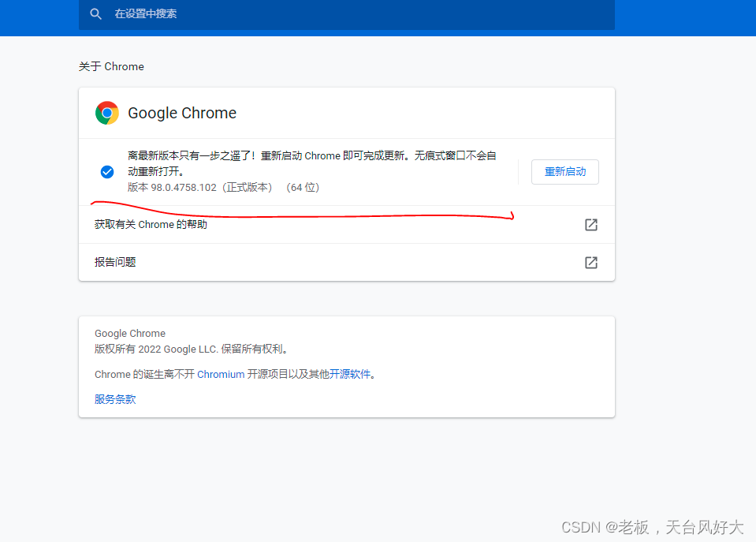
Task: Open the 获取有关 Chrome 的帮助 row
Action: point(347,225)
